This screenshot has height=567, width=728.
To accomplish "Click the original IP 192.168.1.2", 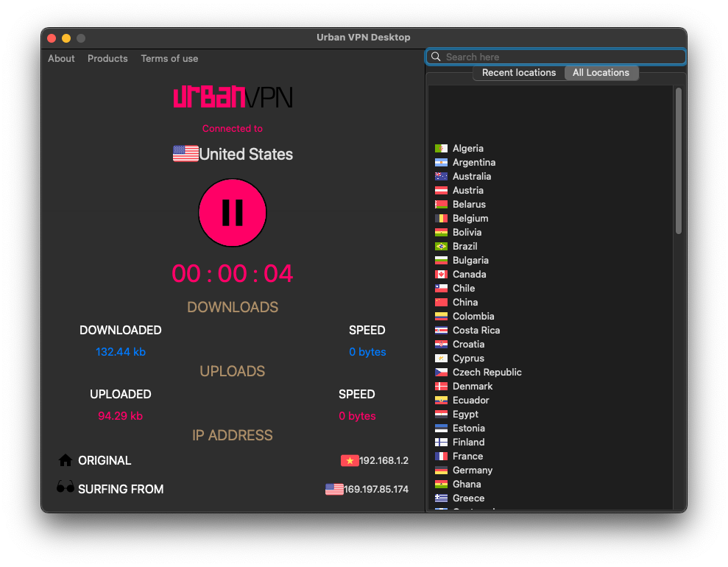I will click(384, 461).
